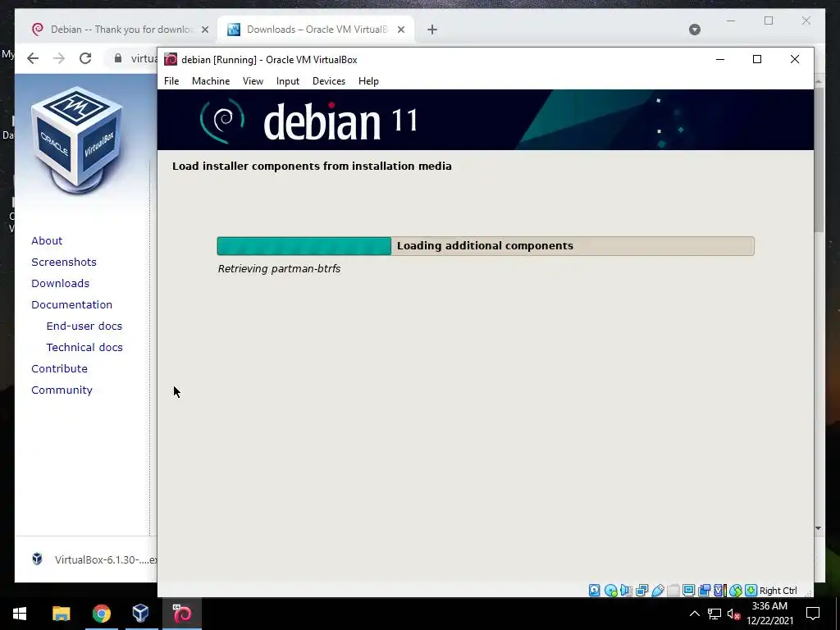Maximize the debian VirtualBox window
This screenshot has height=630, width=840.
click(x=757, y=59)
